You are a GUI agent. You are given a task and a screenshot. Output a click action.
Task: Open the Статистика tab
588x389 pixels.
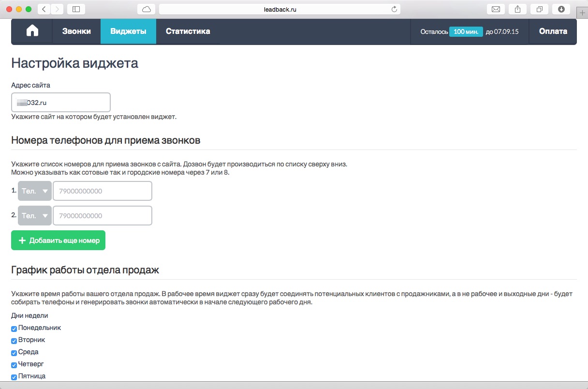188,31
